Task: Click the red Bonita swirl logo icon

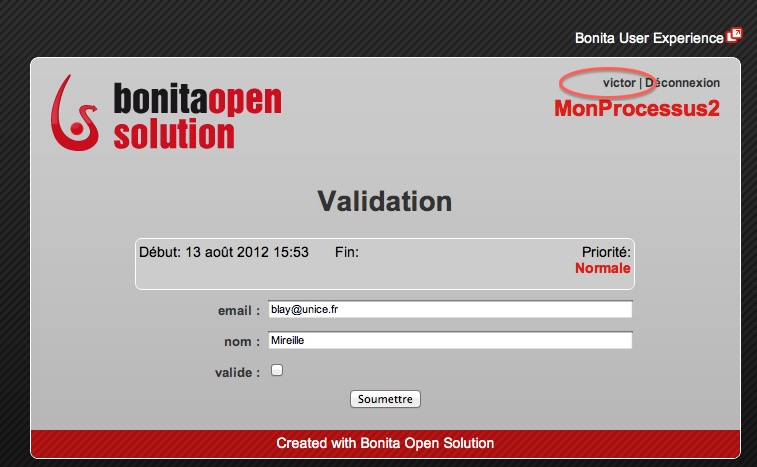Action: [78, 112]
